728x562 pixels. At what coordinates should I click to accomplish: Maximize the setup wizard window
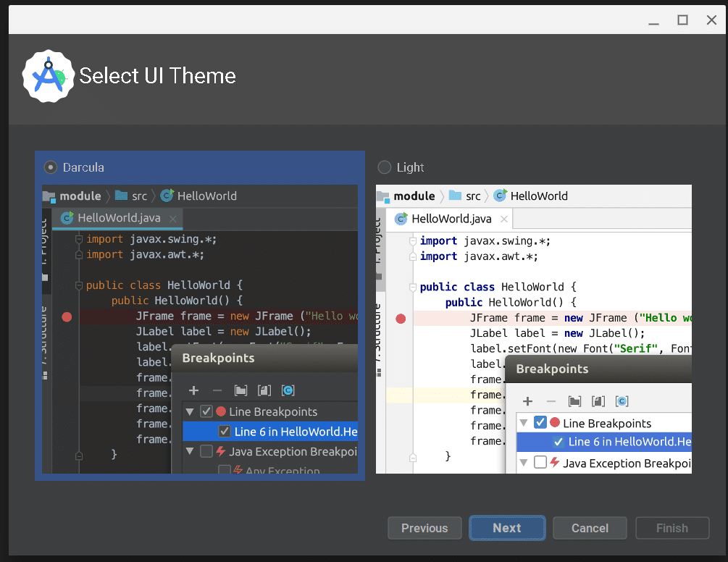682,20
